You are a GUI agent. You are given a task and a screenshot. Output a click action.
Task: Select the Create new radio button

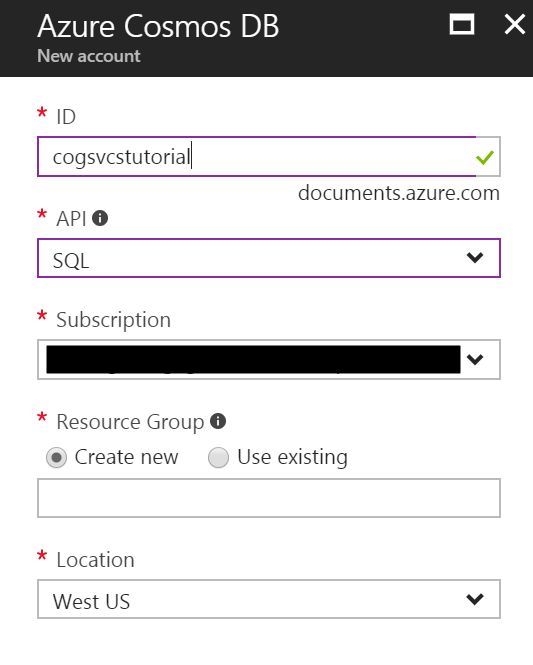coord(56,458)
